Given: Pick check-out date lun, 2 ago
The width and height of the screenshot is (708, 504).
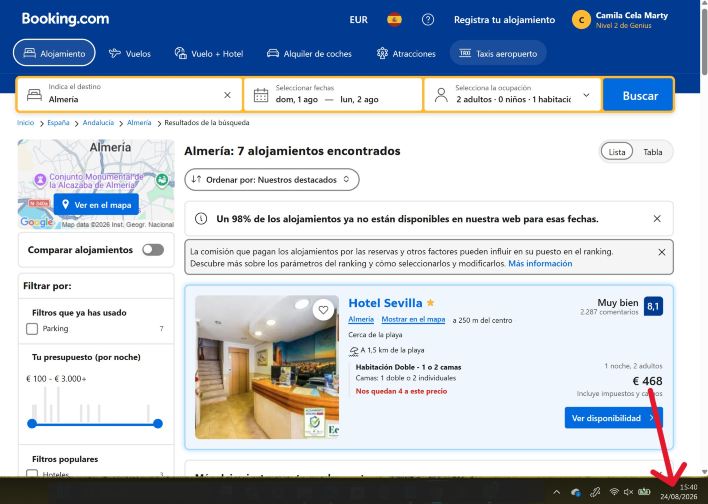Looking at the screenshot, I should pos(359,99).
